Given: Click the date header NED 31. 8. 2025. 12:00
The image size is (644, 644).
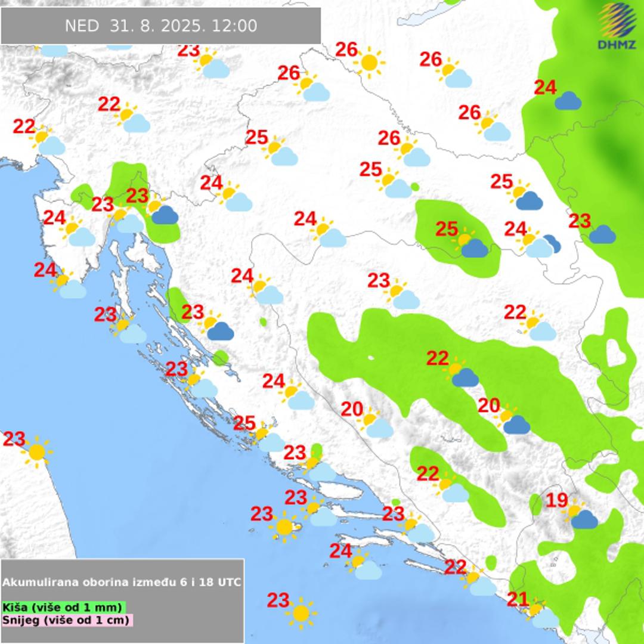Looking at the screenshot, I should coord(161,26).
